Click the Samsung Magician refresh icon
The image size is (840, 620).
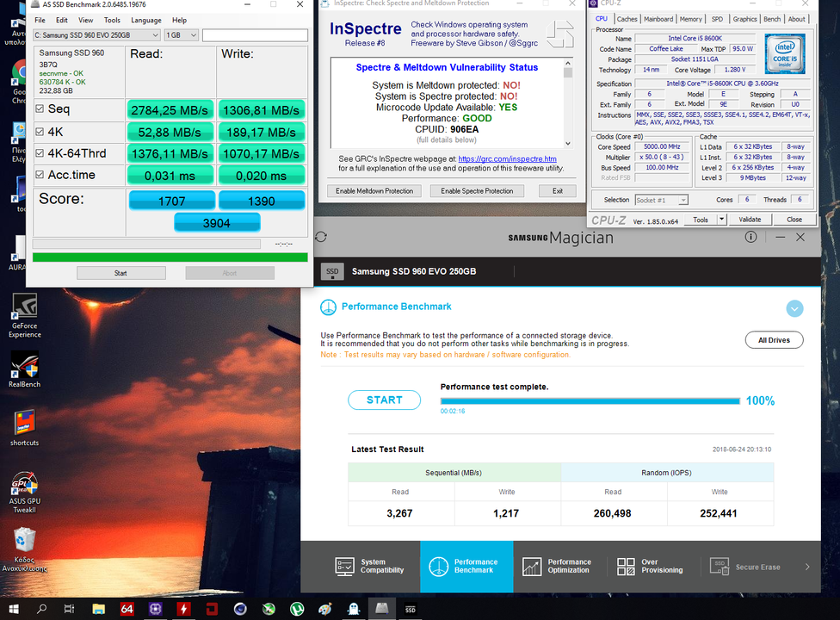tap(321, 237)
